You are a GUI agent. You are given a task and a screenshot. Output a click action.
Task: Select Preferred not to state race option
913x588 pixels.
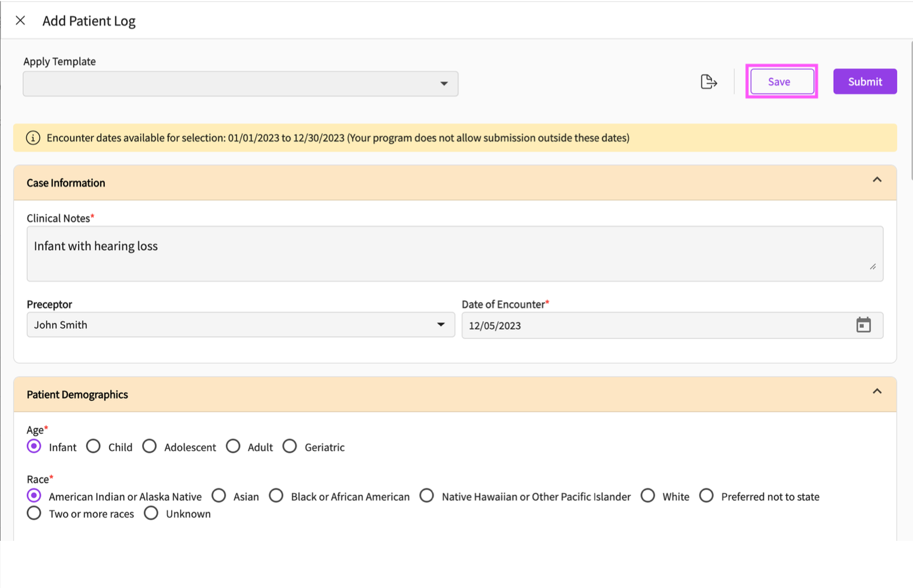pyautogui.click(x=706, y=496)
